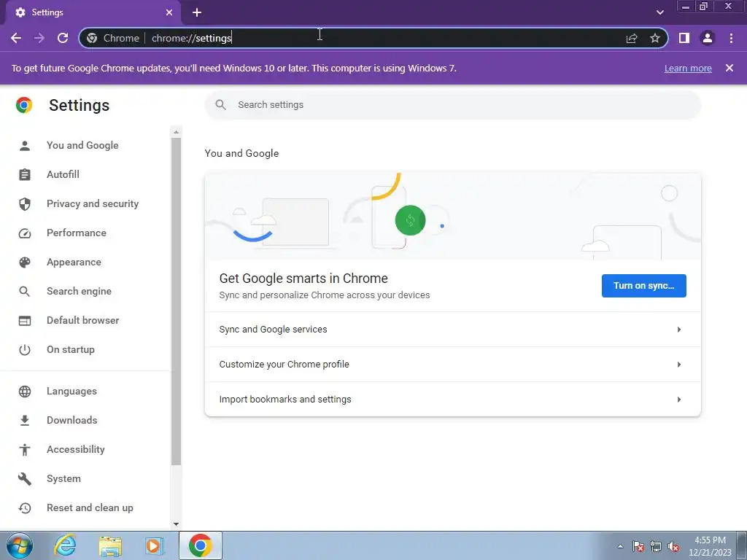Expand Customize your Chrome profile row

point(452,365)
